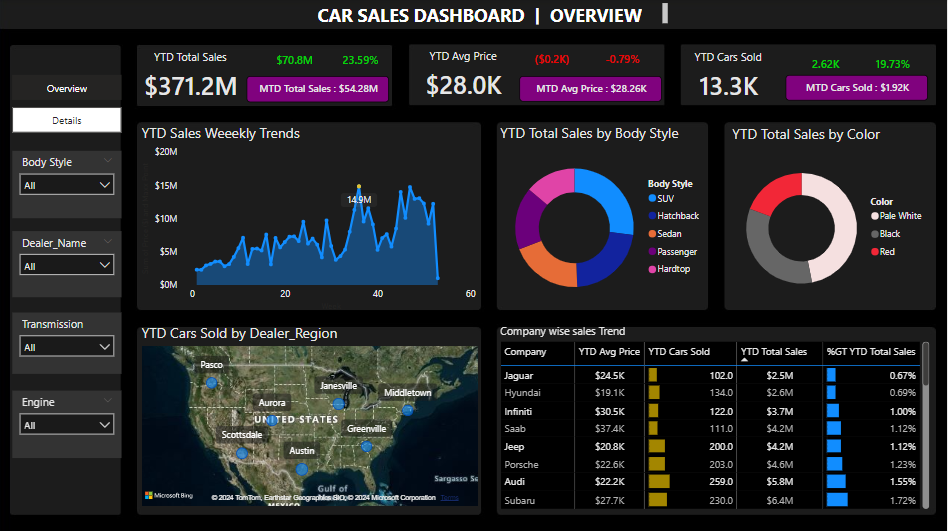Select the Saab row

[710, 429]
